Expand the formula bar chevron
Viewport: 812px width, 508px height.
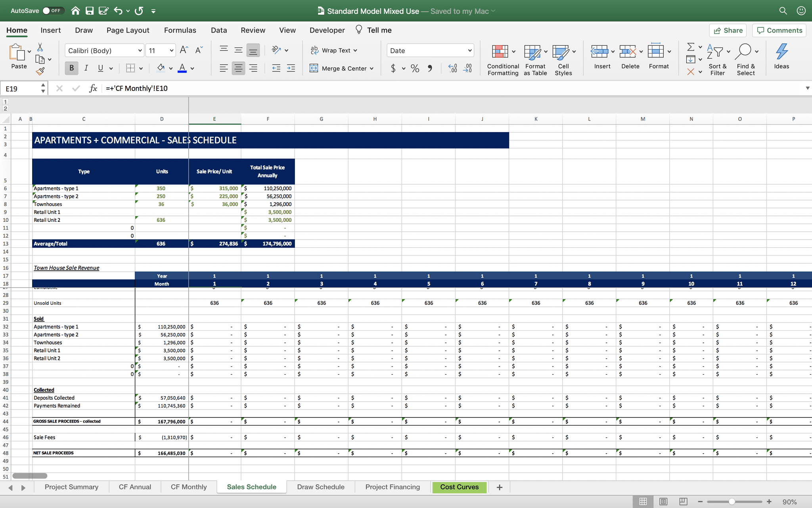[807, 88]
